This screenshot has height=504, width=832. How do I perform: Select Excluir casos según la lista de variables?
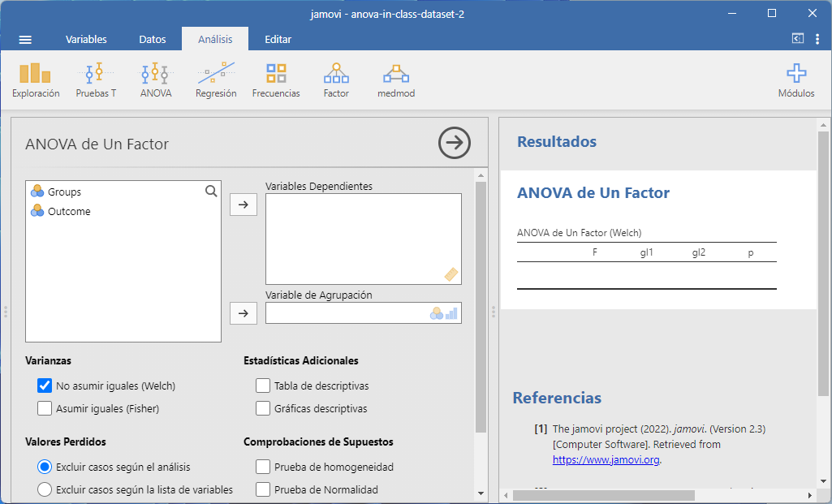coord(45,489)
